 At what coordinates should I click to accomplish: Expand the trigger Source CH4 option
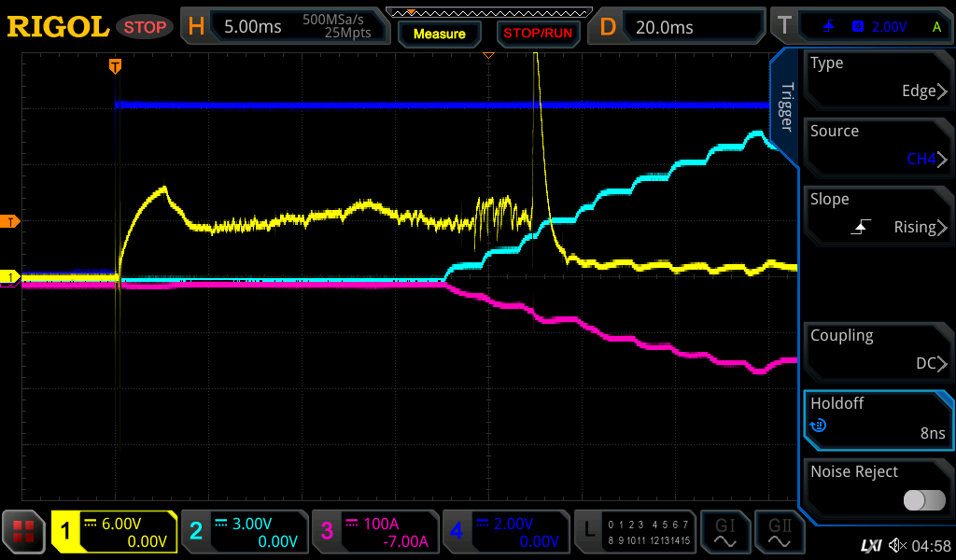(876, 146)
